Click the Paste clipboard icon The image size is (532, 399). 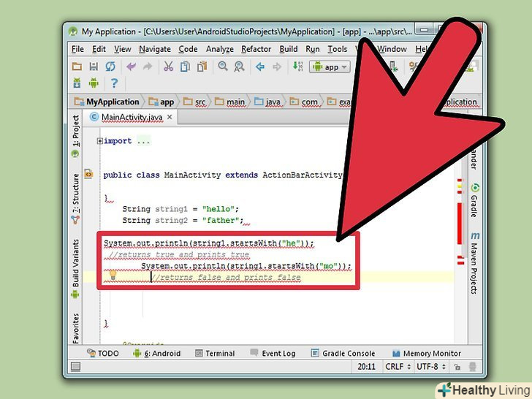pyautogui.click(x=201, y=66)
